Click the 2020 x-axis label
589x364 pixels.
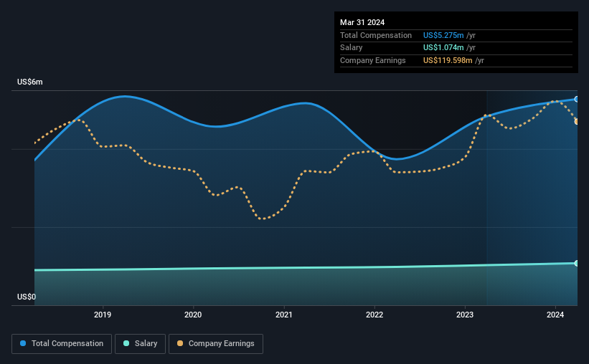coord(193,315)
